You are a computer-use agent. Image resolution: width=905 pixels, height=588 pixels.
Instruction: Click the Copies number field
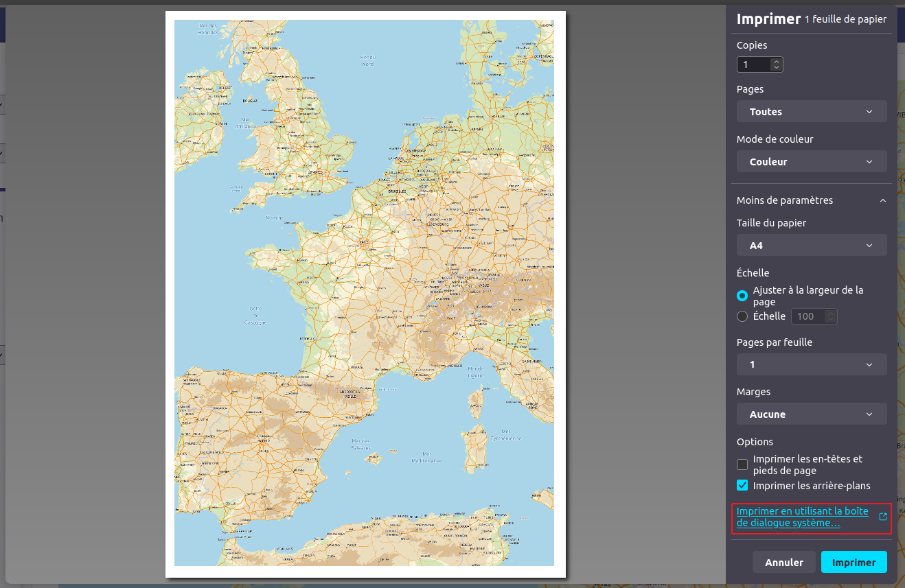(x=753, y=64)
